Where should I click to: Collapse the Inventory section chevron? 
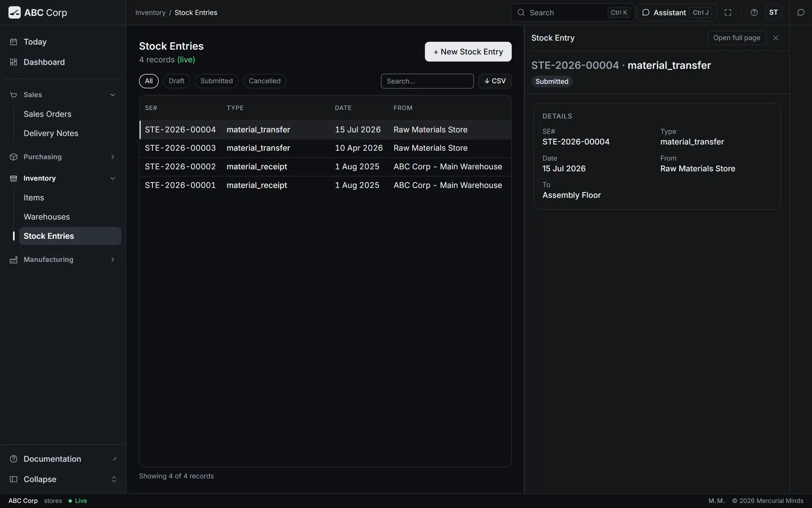tap(113, 178)
